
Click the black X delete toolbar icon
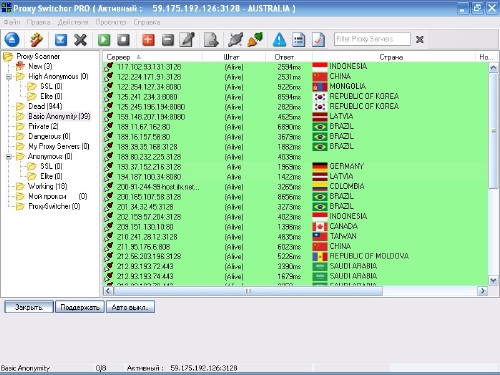click(80, 40)
